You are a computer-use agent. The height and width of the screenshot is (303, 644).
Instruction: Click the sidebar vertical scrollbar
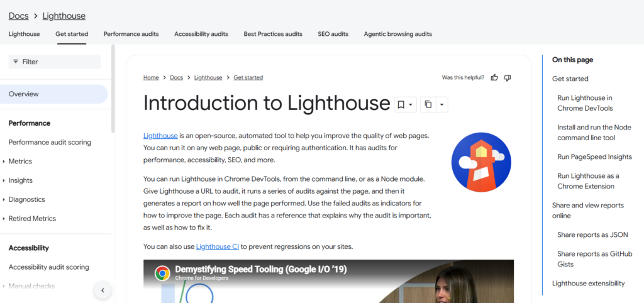(113, 88)
